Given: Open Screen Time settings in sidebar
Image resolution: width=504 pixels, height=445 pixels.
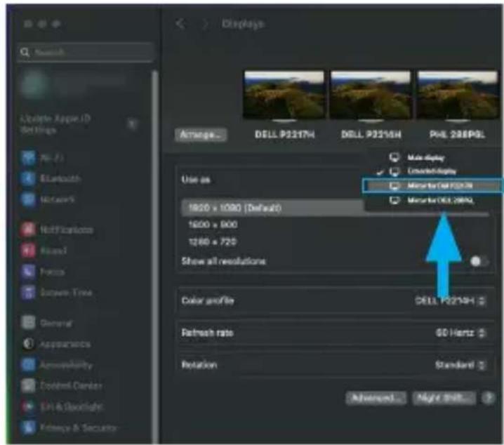Looking at the screenshot, I should pyautogui.click(x=57, y=293).
